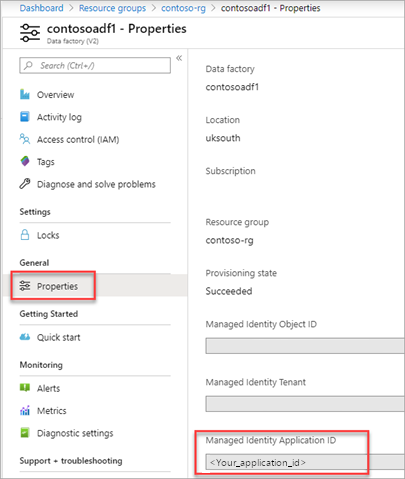The height and width of the screenshot is (479, 405).
Task: Click the Alerts icon
Action: [x=25, y=388]
